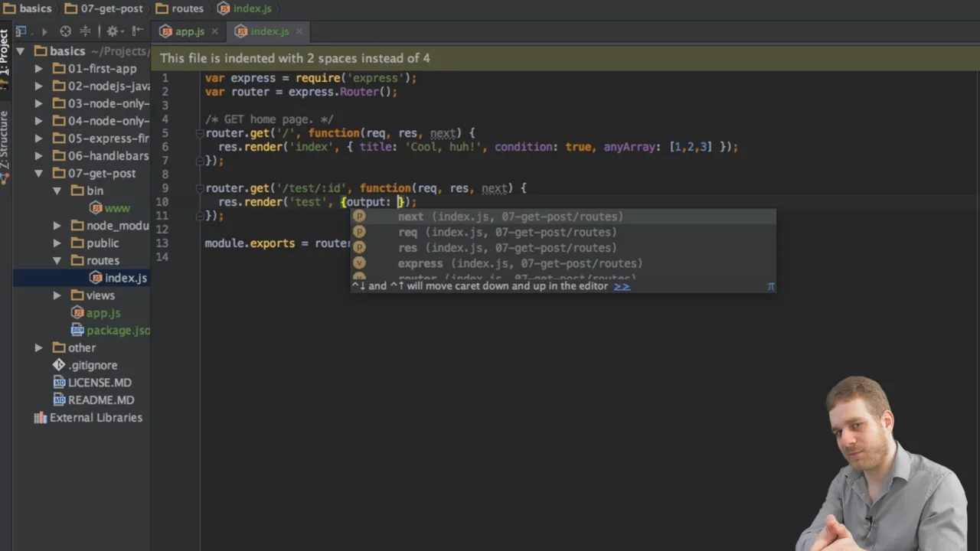Screen dimensions: 980x551
Task: Click JS icon on index.js editor tab
Action: pos(241,31)
